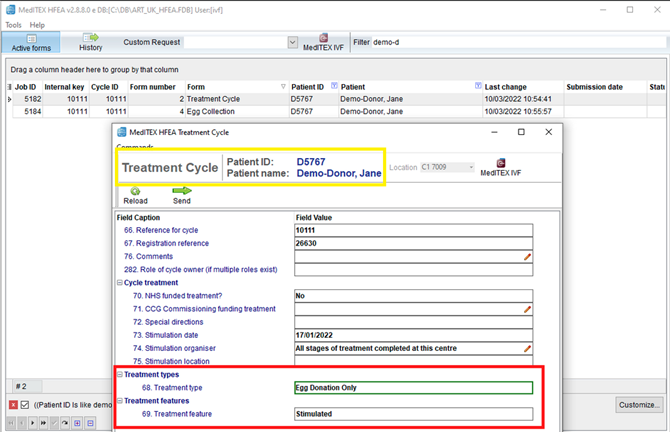Maximize the Treatment Cycle window
The width and height of the screenshot is (670, 432).
click(x=521, y=132)
